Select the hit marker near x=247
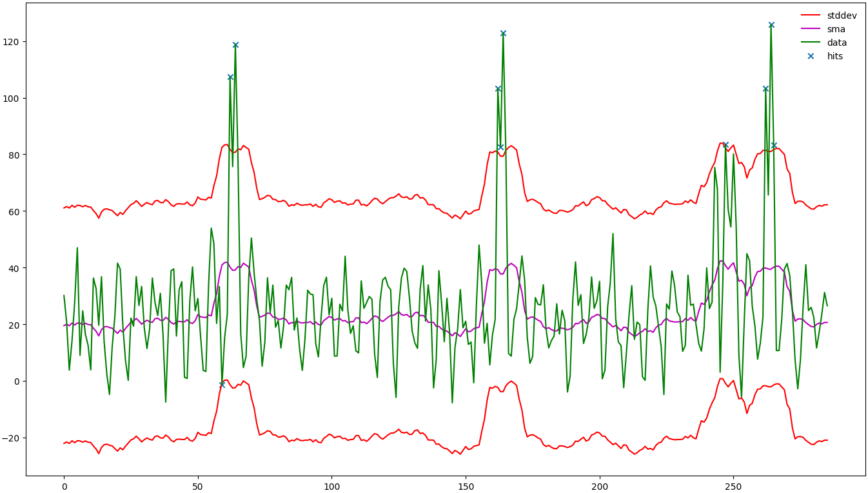 point(725,145)
